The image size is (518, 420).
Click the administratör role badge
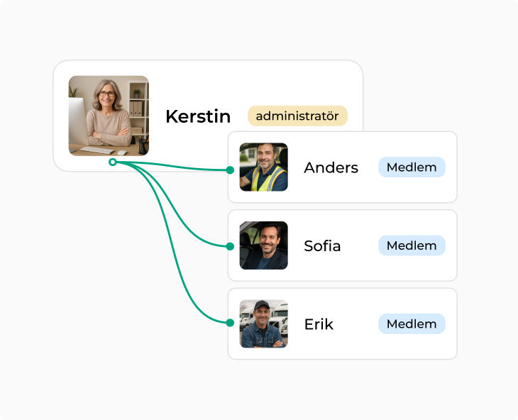tap(297, 116)
